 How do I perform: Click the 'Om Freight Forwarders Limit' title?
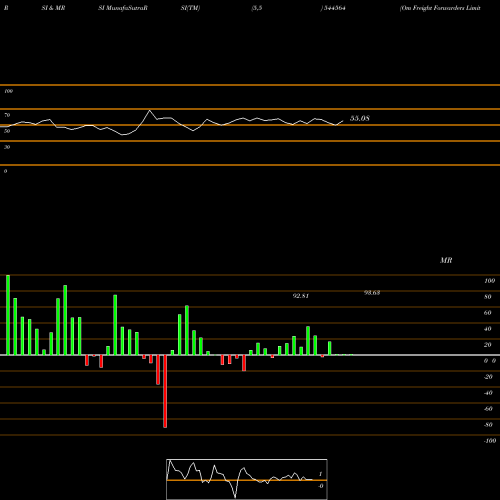(440, 8)
